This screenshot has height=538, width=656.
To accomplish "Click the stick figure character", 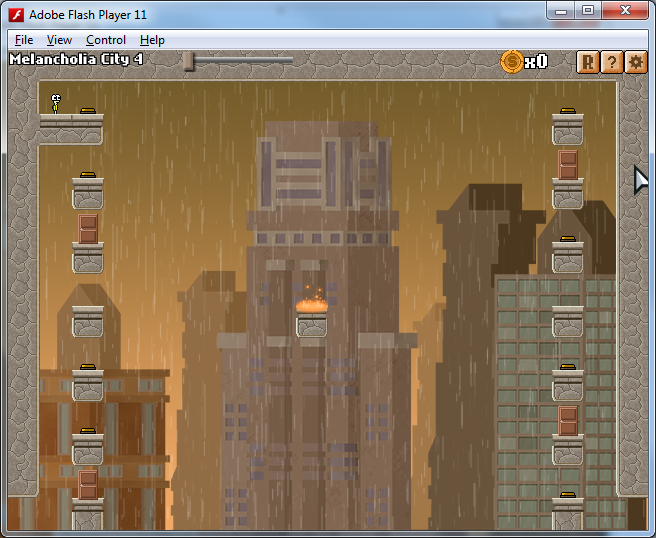I will pyautogui.click(x=56, y=103).
